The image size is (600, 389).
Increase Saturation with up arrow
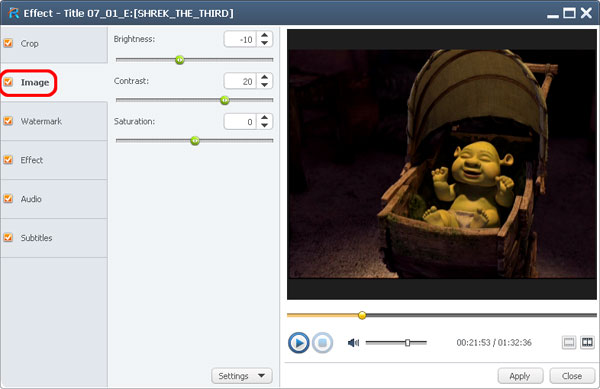[x=264, y=118]
